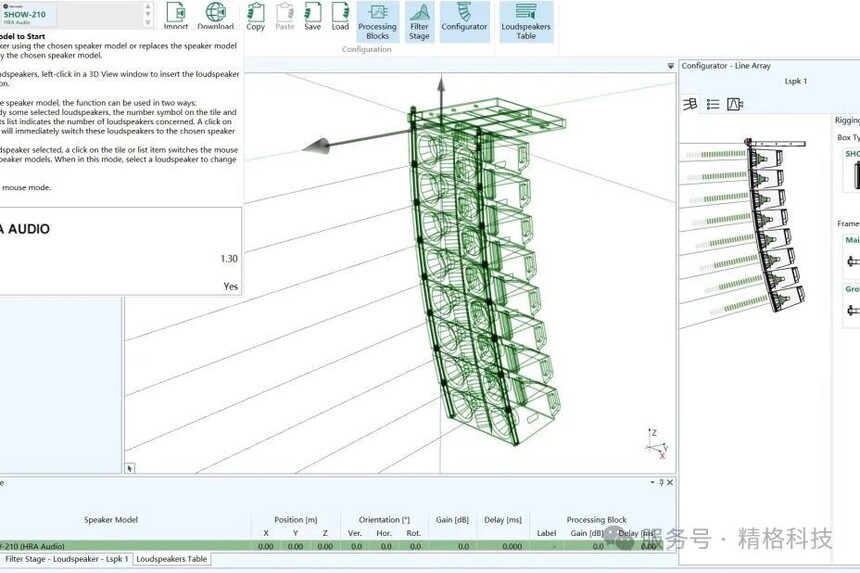
Task: Click the 'Lspk 1' title in Configurator
Action: coord(795,81)
